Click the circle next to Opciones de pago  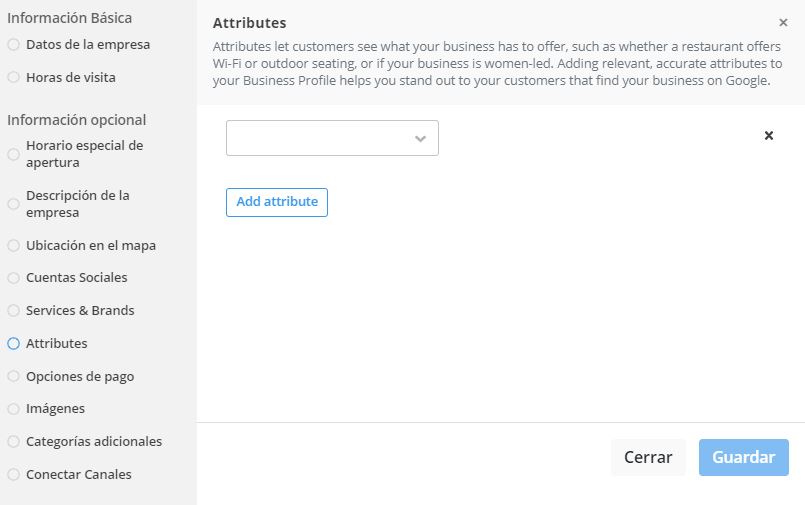click(13, 376)
